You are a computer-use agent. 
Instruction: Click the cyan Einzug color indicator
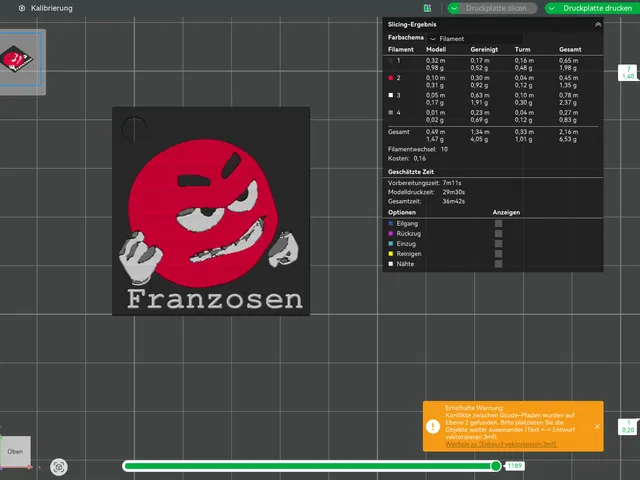pos(391,244)
